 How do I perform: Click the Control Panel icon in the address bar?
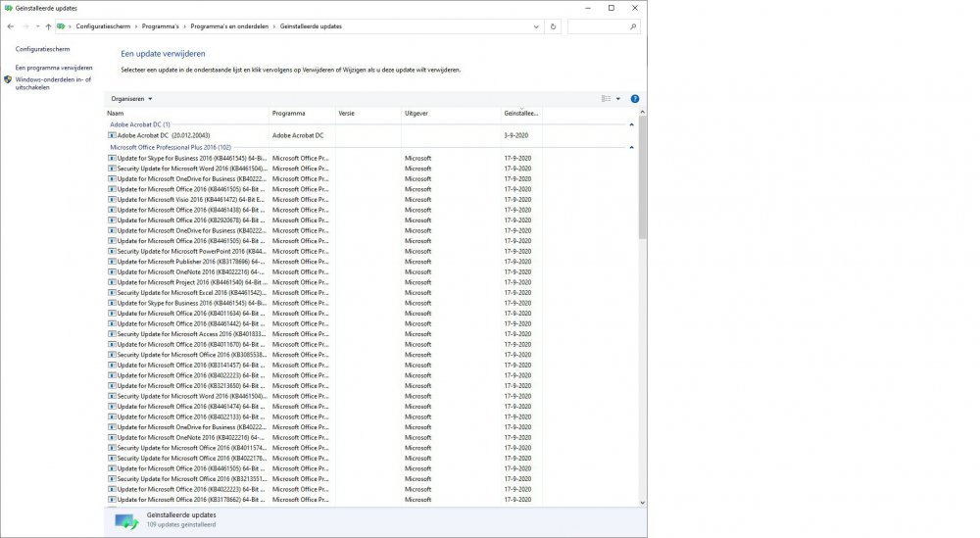click(x=63, y=26)
